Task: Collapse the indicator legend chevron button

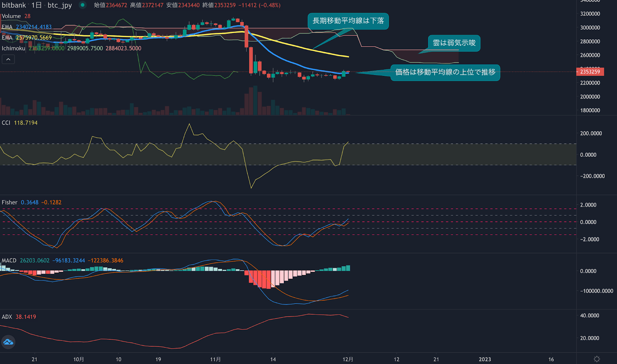Action: [8, 59]
